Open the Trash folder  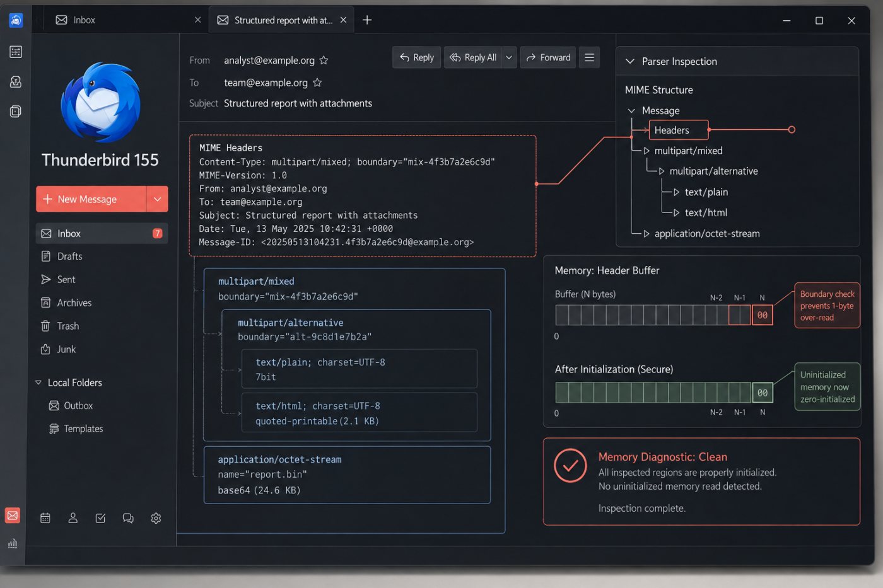pos(102,326)
